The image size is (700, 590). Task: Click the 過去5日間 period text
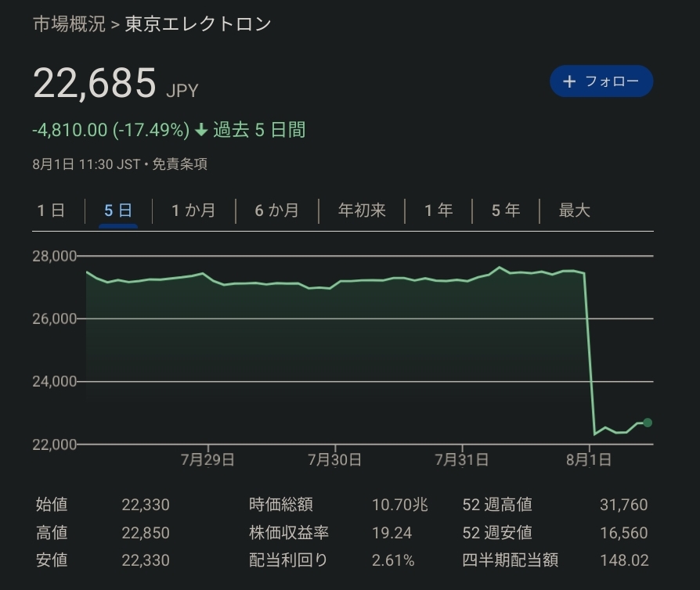[x=259, y=130]
